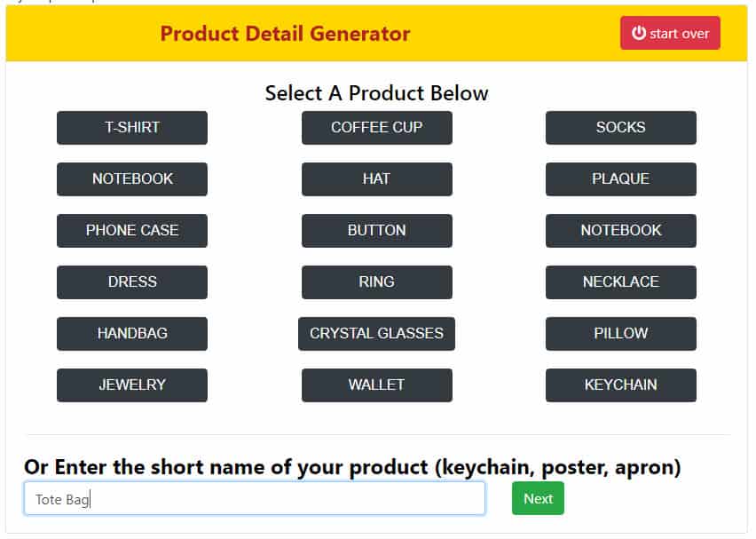The image size is (756, 539).
Task: Pick the NECKLACE product button
Action: (621, 282)
